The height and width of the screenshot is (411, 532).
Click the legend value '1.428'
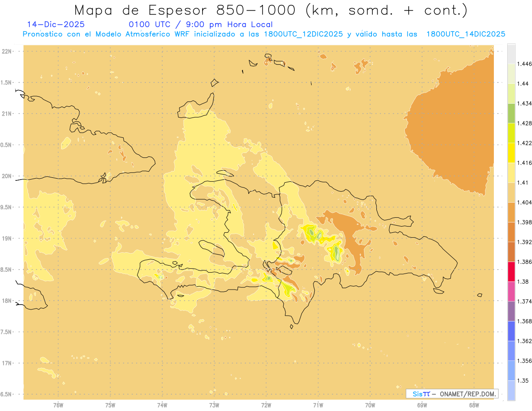tap(524, 123)
